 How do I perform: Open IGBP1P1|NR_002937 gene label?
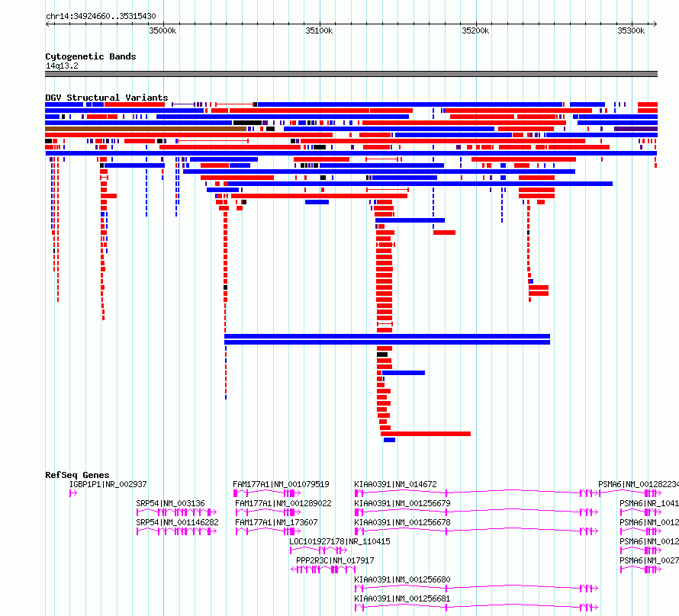pyautogui.click(x=108, y=484)
